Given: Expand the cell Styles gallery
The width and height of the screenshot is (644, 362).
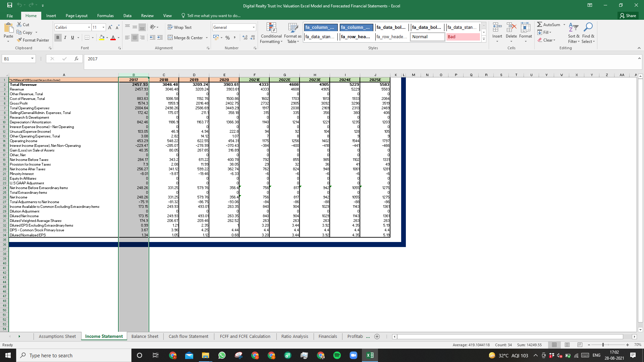Looking at the screenshot, I should point(484,39).
